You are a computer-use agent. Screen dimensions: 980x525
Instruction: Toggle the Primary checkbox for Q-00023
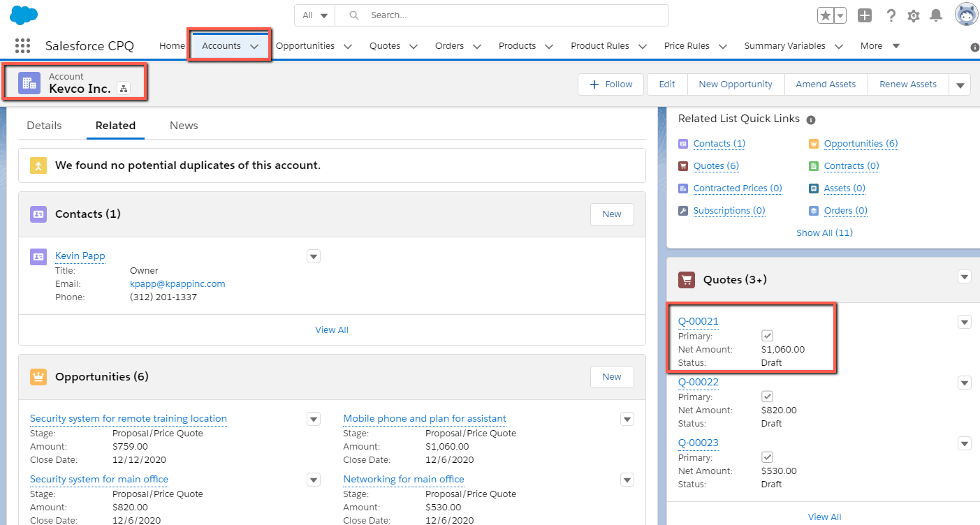click(767, 457)
